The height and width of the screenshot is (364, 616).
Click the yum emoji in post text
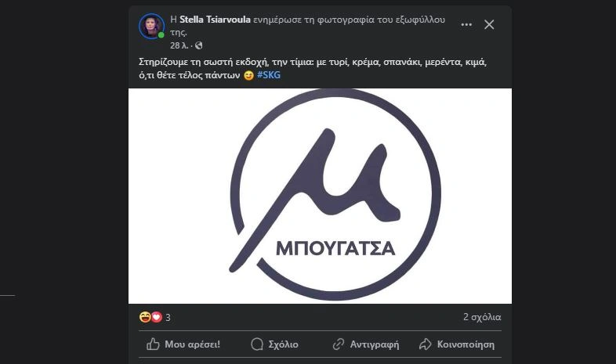pyautogui.click(x=248, y=75)
